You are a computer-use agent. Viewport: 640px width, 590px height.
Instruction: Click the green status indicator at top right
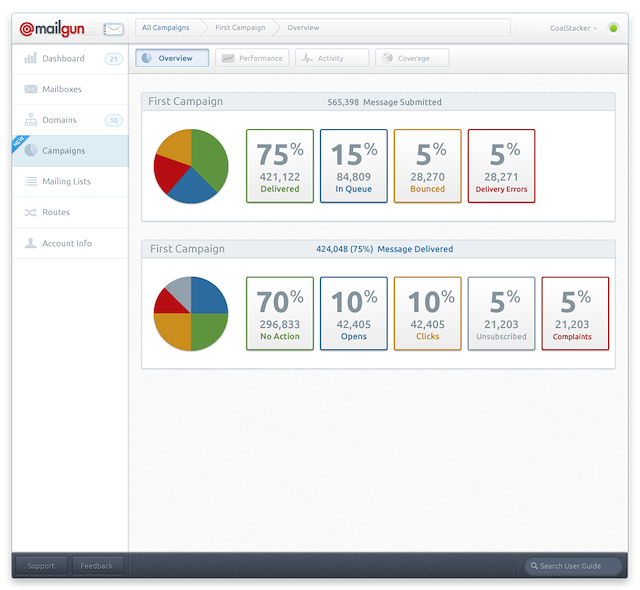[x=613, y=28]
